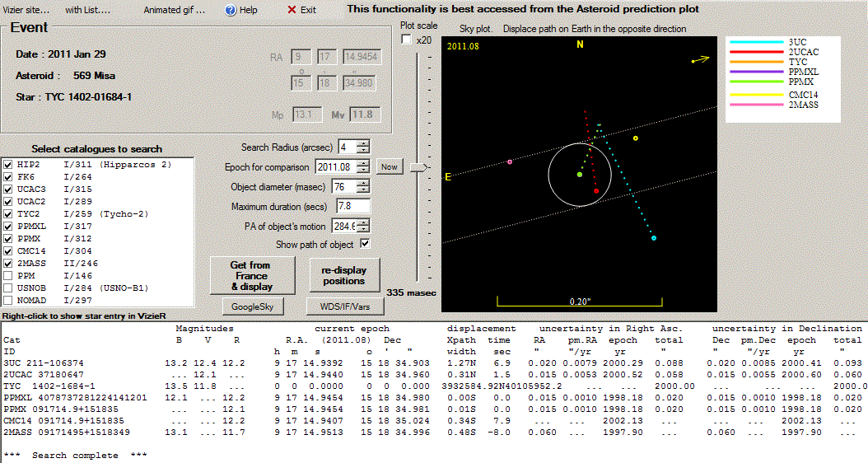Click the Now button
Image resolution: width=868 pixels, height=463 pixels.
(390, 166)
